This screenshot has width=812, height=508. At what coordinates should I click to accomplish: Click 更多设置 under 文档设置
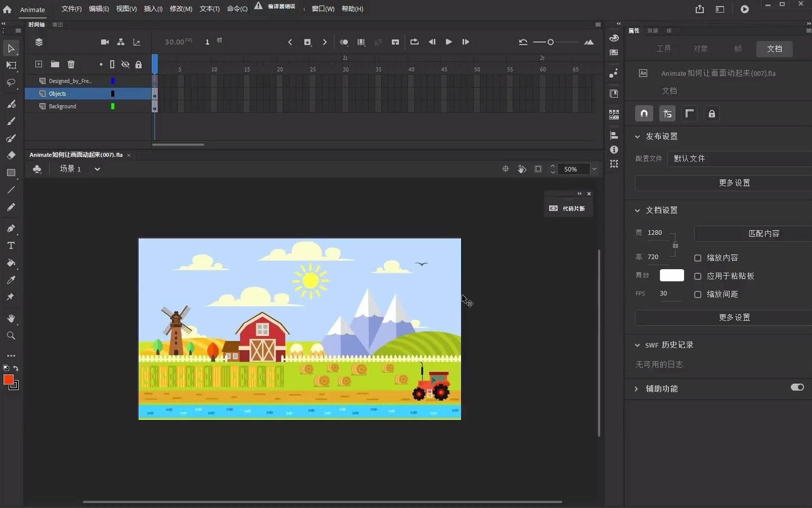tap(734, 318)
